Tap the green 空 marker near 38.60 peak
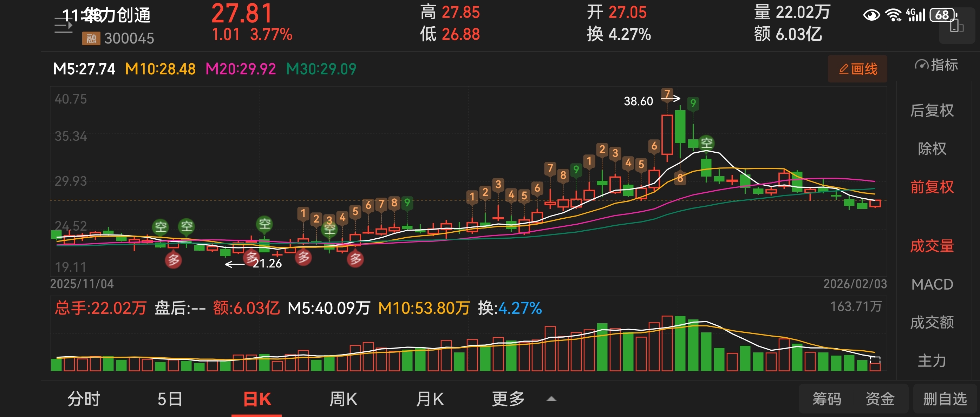This screenshot has width=980, height=417. point(706,143)
